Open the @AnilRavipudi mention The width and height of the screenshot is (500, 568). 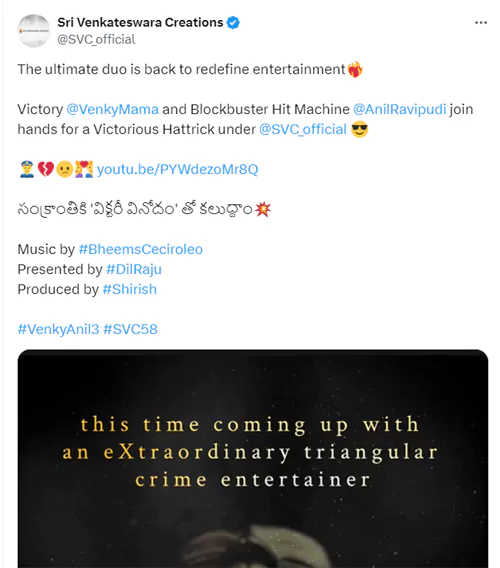click(400, 109)
